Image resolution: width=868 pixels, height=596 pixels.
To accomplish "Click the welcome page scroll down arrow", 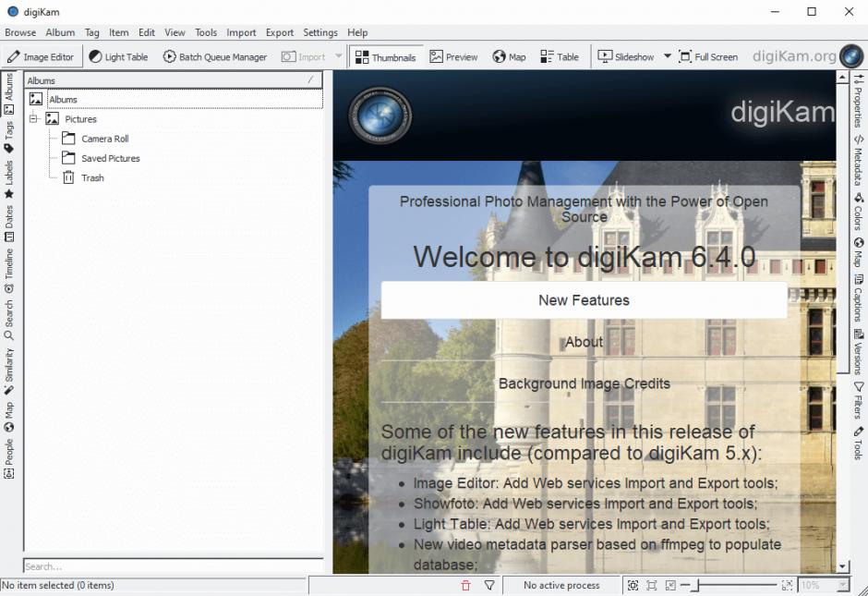I will click(842, 566).
